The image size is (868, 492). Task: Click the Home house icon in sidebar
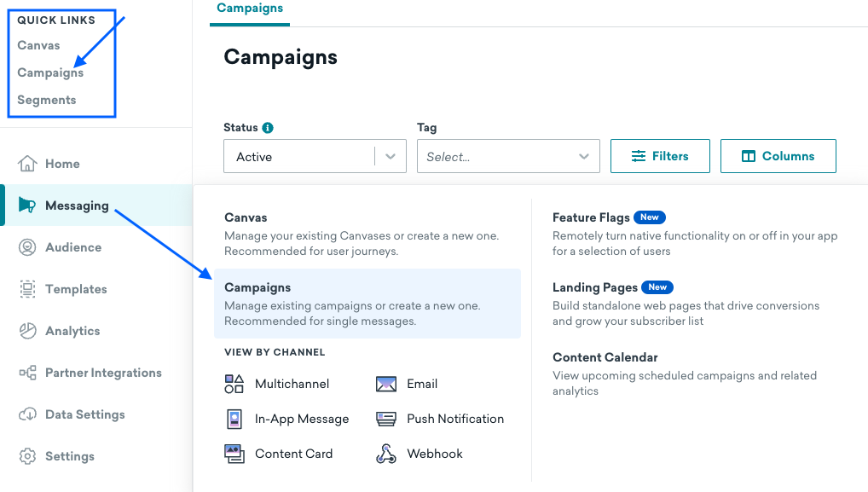[x=28, y=164]
